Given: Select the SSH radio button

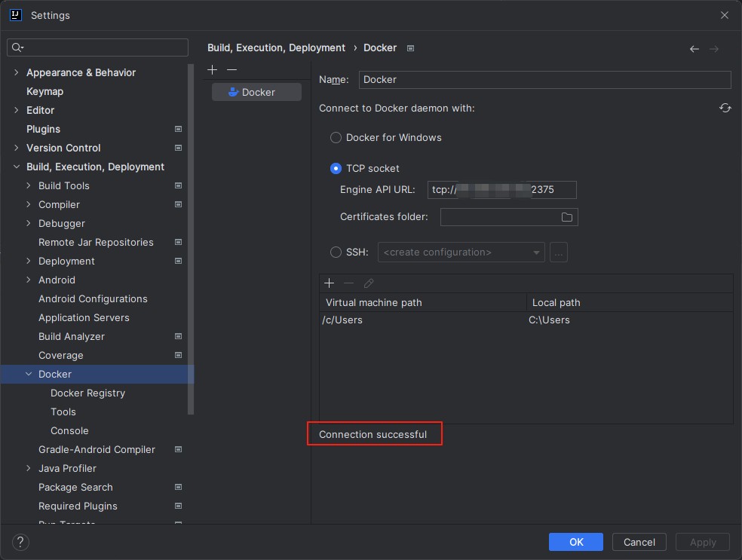Looking at the screenshot, I should [x=336, y=252].
